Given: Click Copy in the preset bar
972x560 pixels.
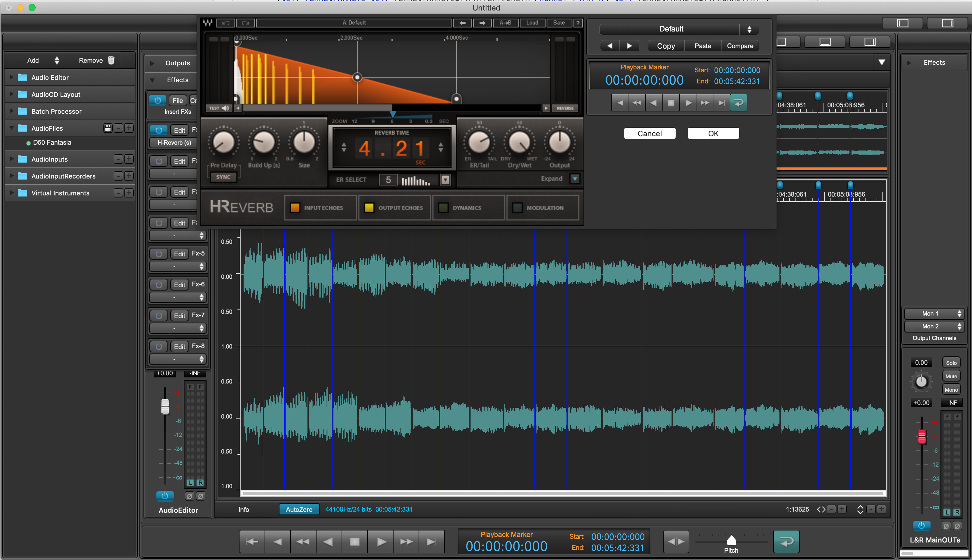Looking at the screenshot, I should [666, 46].
